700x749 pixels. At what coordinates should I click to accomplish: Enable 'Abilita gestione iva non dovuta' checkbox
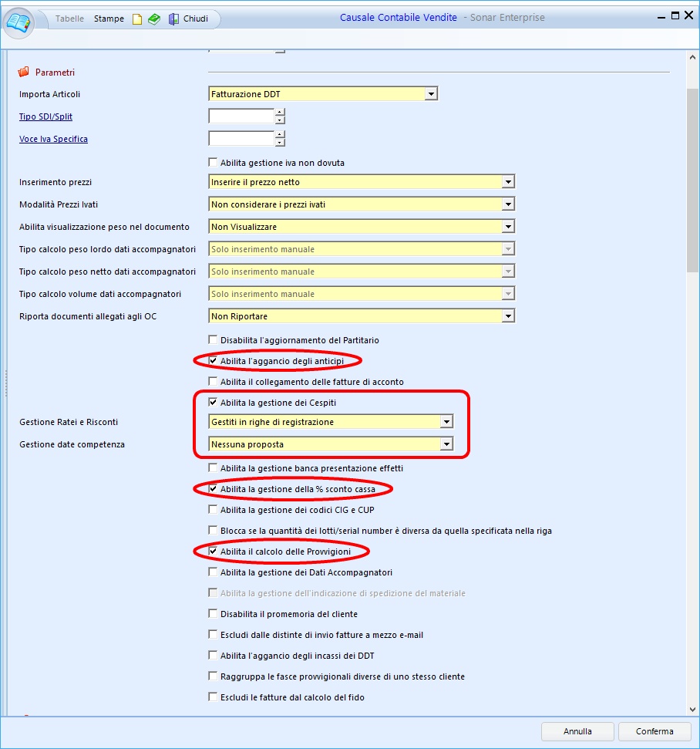(214, 163)
